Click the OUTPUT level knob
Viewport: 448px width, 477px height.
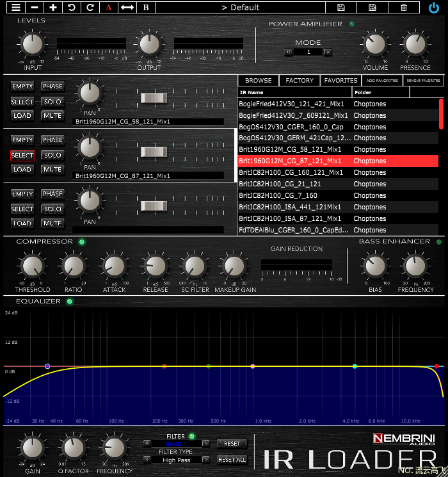coord(149,44)
